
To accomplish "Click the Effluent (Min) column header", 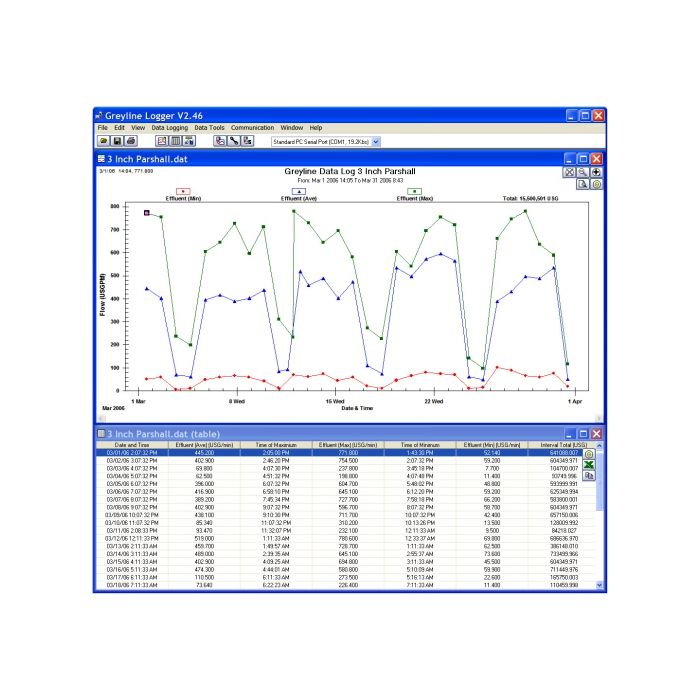I will tap(492, 445).
